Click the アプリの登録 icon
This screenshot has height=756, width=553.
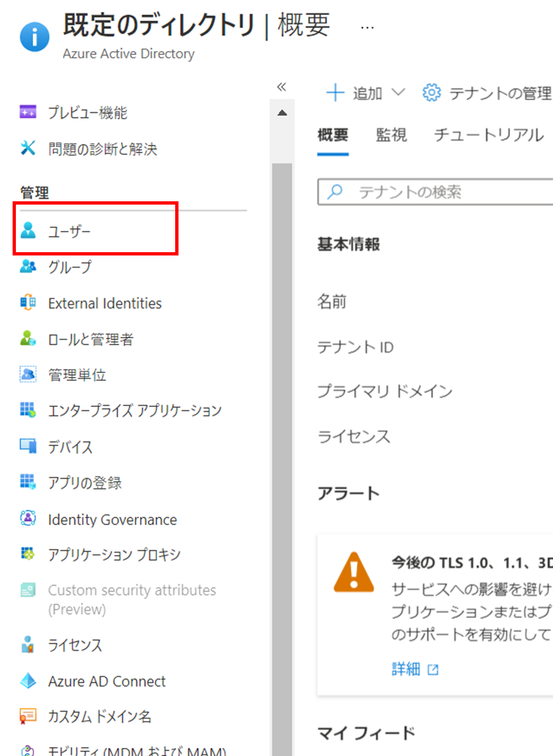(28, 481)
